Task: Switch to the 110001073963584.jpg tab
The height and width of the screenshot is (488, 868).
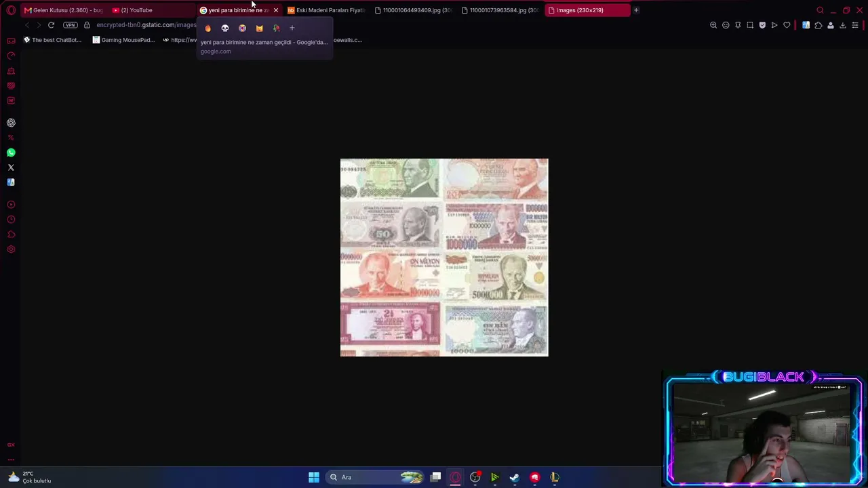Action: click(500, 10)
